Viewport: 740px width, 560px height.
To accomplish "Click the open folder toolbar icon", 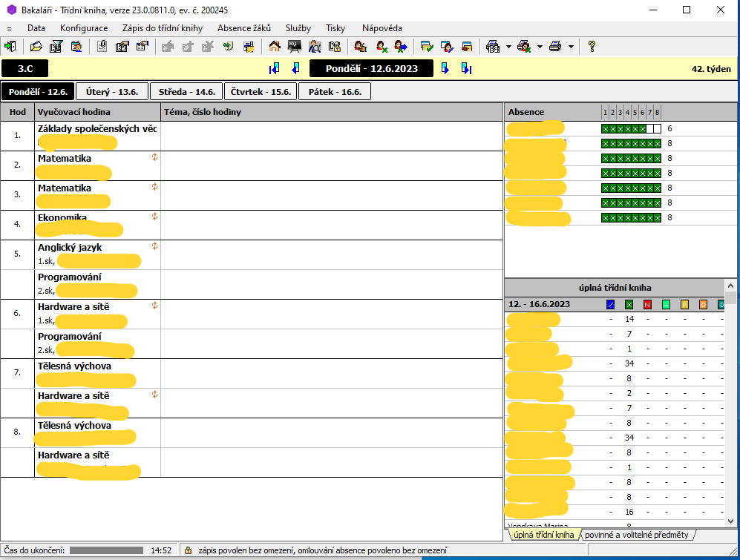I will (x=36, y=47).
